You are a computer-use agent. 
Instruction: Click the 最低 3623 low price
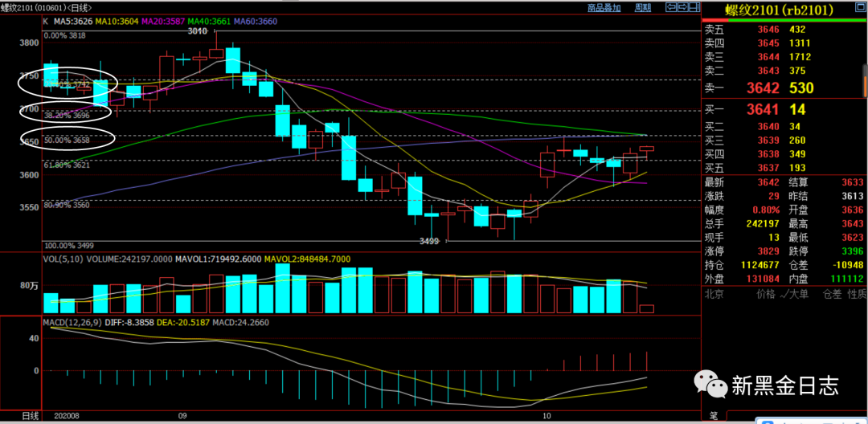pos(853,238)
